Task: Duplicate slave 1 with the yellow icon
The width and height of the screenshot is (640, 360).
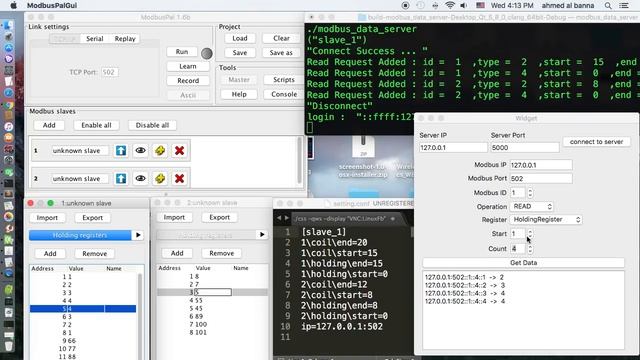Action: 160,151
